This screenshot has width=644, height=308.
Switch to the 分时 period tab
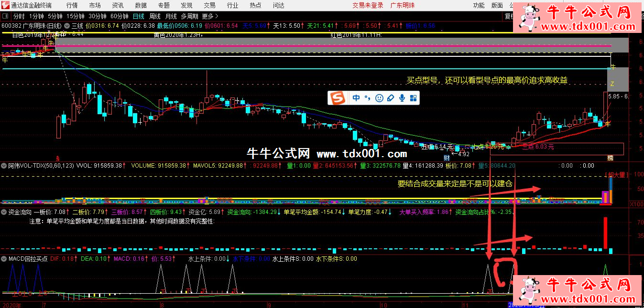click(x=19, y=16)
